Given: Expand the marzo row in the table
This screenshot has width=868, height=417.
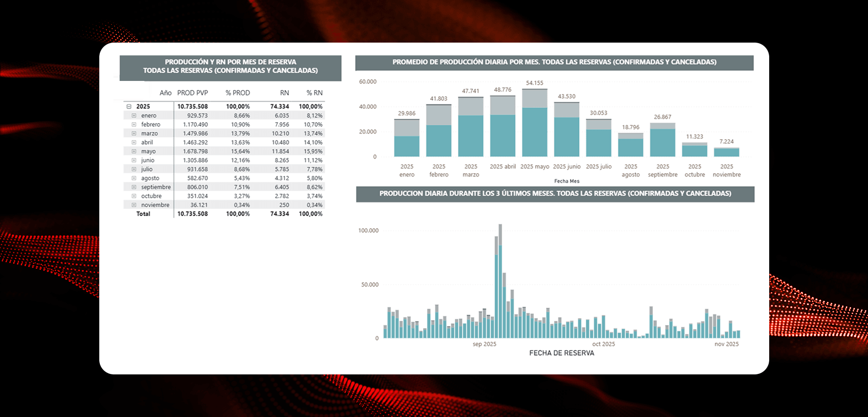Looking at the screenshot, I should coord(134,133).
